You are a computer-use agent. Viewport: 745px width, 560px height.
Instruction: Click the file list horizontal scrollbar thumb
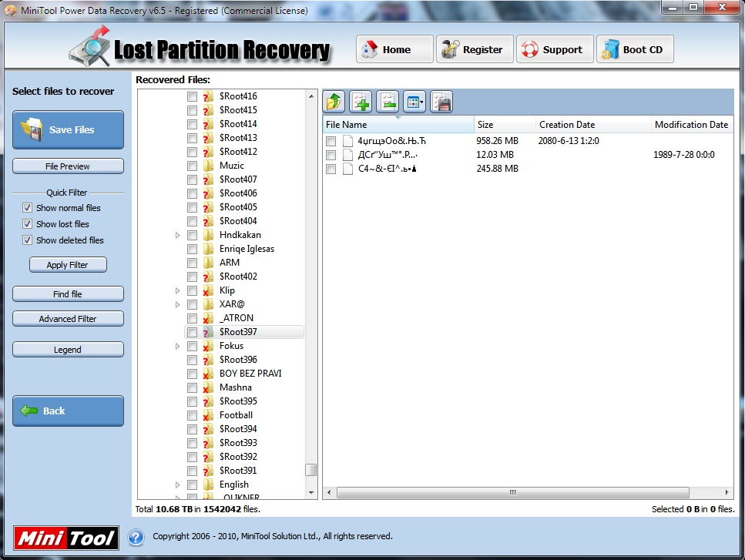point(512,492)
